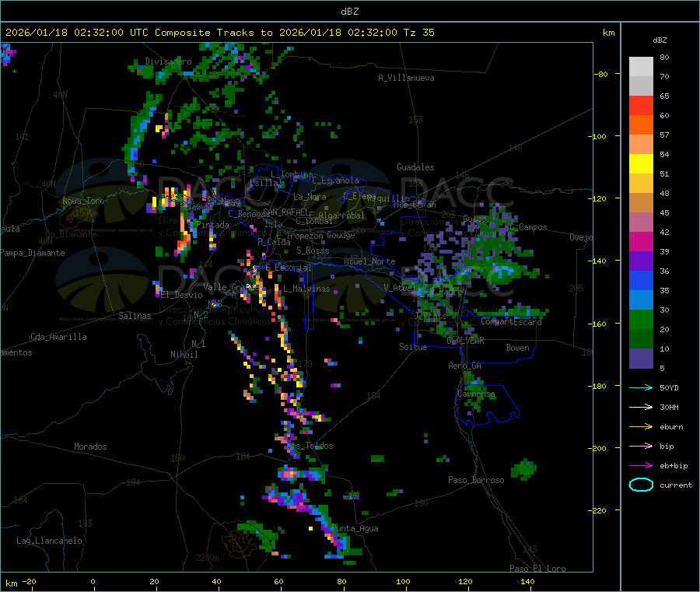The image size is (700, 592).
Task: Click the magenta eb+bip arrow legend icon
Action: click(x=641, y=465)
